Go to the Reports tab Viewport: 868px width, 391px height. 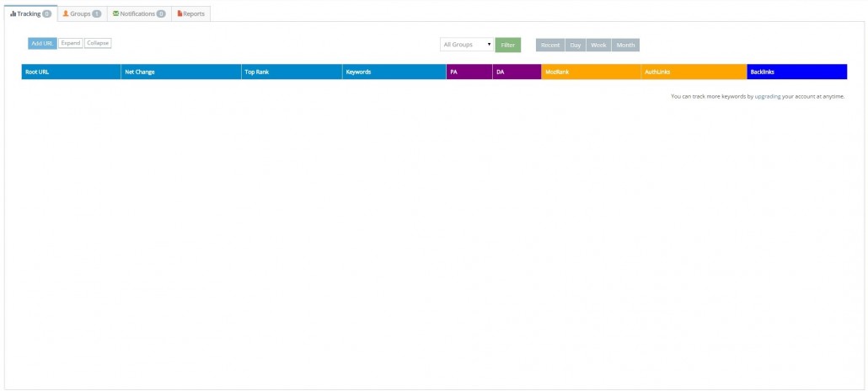point(191,13)
